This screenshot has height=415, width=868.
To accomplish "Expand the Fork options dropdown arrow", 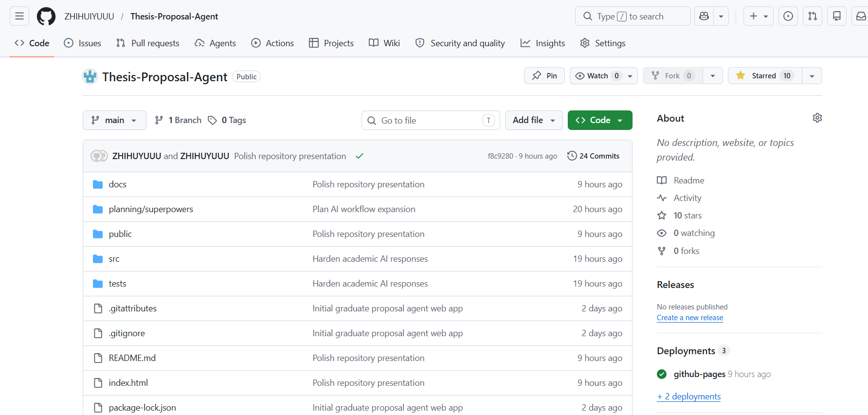I will point(713,76).
